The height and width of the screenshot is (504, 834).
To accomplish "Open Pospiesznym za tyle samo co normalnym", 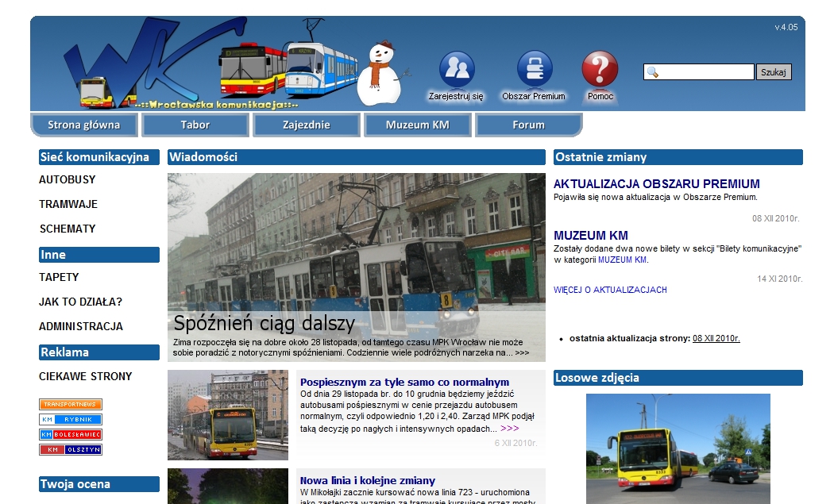I will [x=405, y=382].
